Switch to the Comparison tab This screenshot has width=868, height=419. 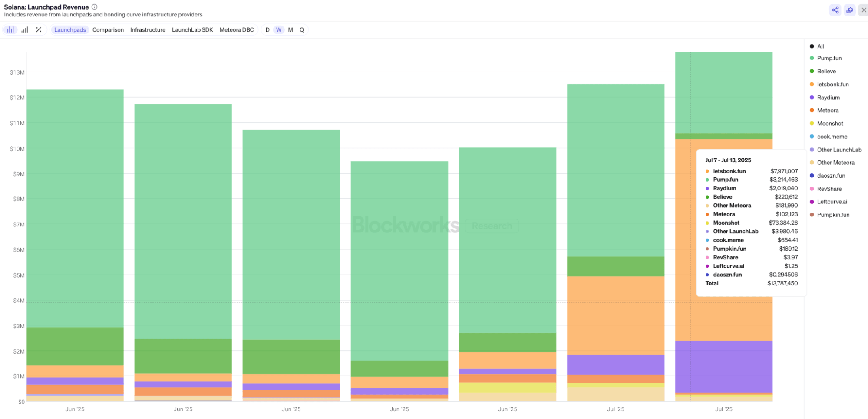(108, 30)
